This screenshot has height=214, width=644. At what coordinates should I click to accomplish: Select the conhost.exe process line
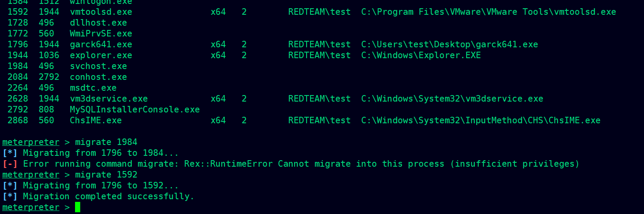point(67,77)
